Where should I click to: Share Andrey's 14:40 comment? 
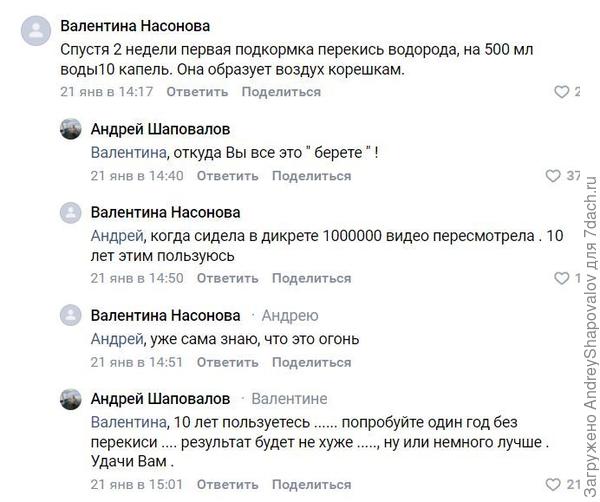pos(311,176)
